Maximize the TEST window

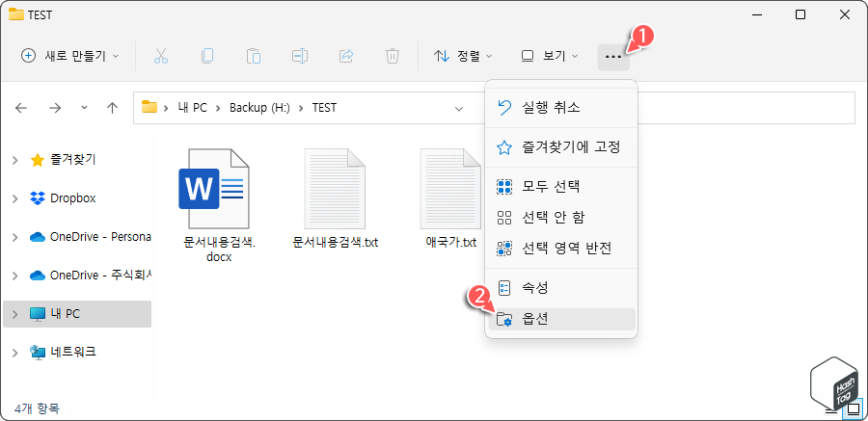800,15
